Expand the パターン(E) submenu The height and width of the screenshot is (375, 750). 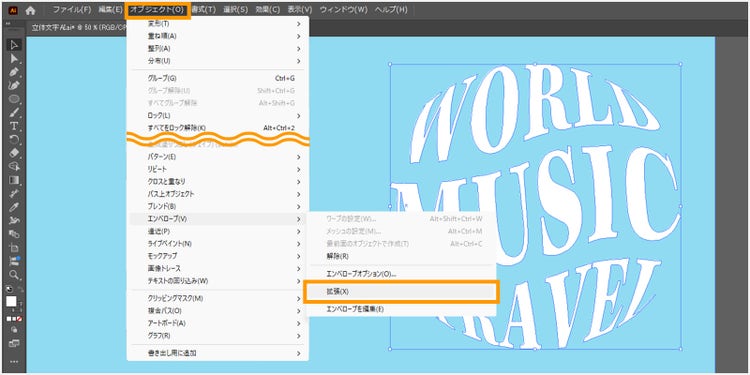point(218,156)
